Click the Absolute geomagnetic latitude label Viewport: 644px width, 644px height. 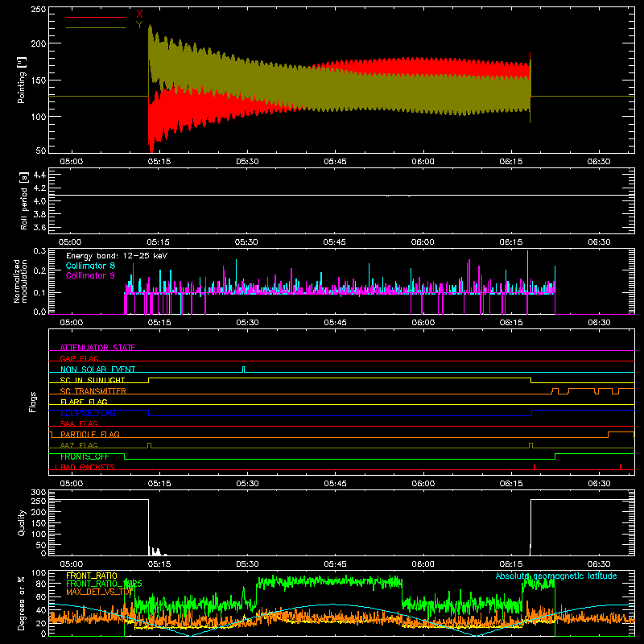click(556, 576)
